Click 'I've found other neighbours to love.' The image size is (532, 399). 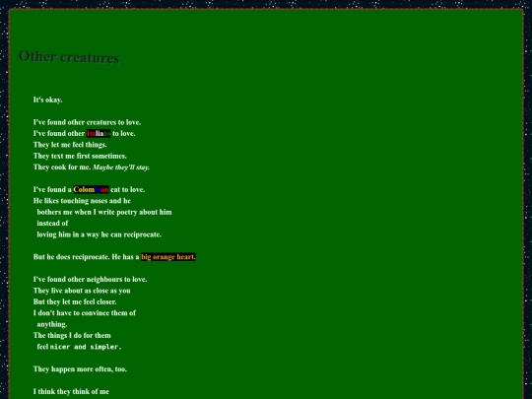(91, 279)
